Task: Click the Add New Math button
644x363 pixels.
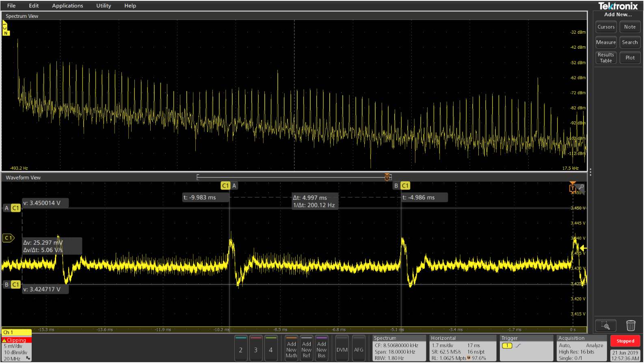Action: tap(292, 349)
